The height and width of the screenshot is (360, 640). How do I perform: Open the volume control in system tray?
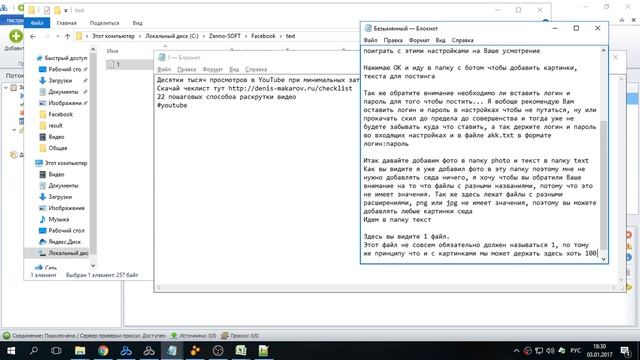click(550, 351)
